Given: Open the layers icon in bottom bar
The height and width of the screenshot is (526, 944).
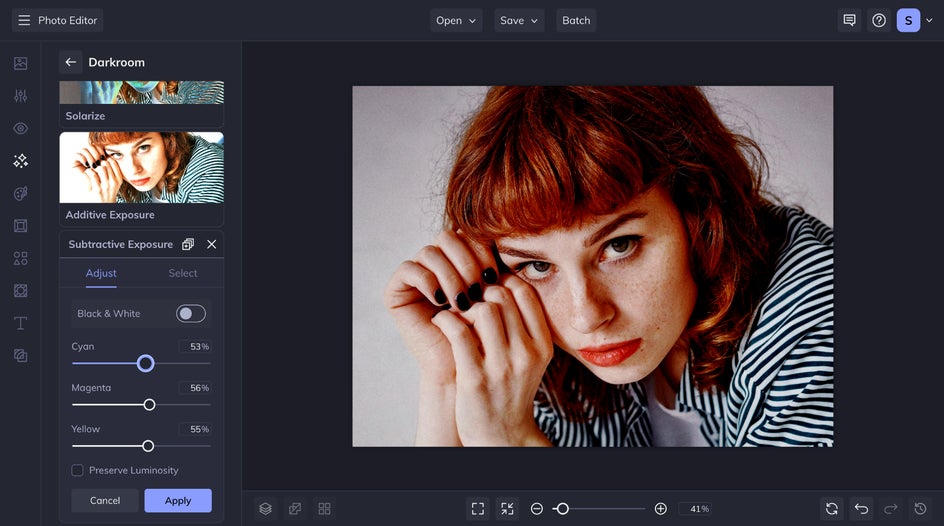Looking at the screenshot, I should point(265,509).
